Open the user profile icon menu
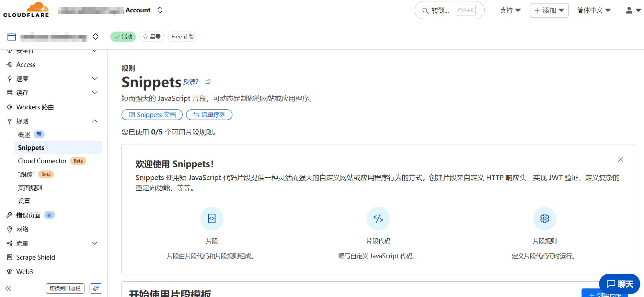 633,10
